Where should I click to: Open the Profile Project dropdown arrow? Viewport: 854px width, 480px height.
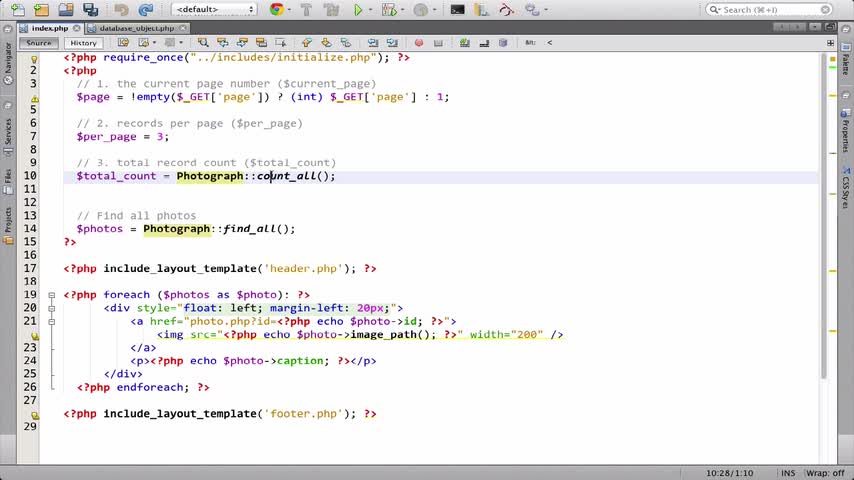(x=434, y=10)
